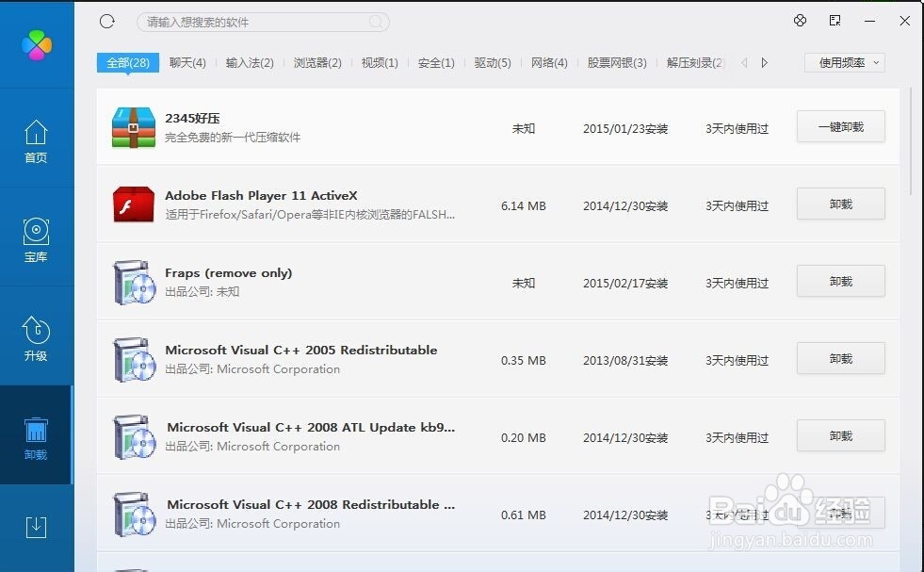Uninstall Adobe Flash Player 11 ActiveX
The width and height of the screenshot is (924, 572).
point(841,204)
